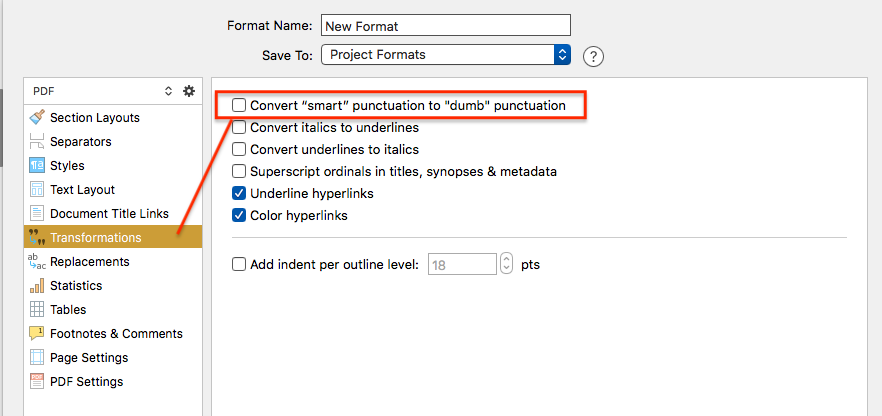882x416 pixels.
Task: Disable Color hyperlinks checkbox
Action: pos(239,215)
